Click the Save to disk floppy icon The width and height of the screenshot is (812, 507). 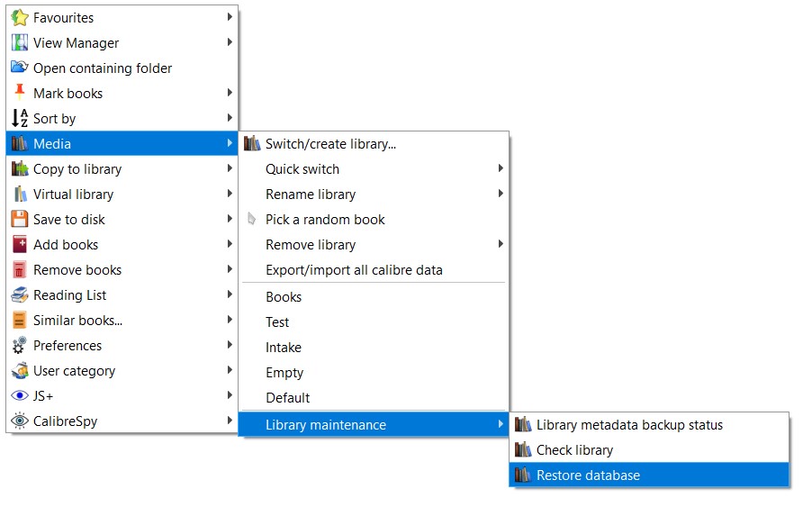[x=20, y=219]
